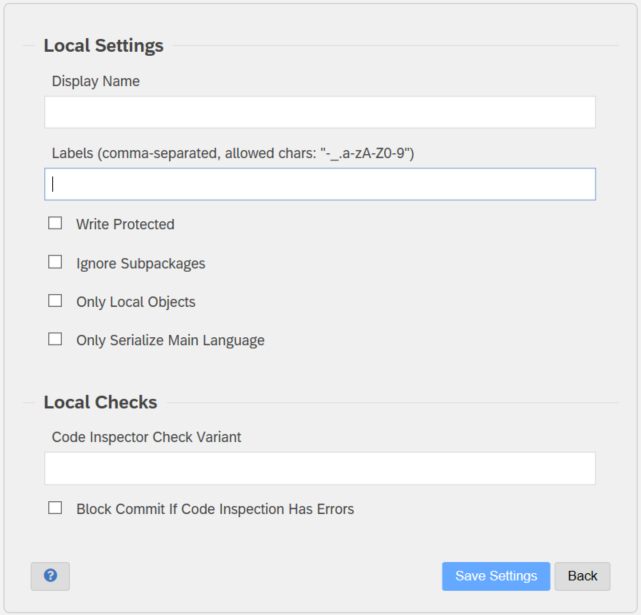Focus the Display Name input field
The image size is (641, 615).
[x=320, y=112]
